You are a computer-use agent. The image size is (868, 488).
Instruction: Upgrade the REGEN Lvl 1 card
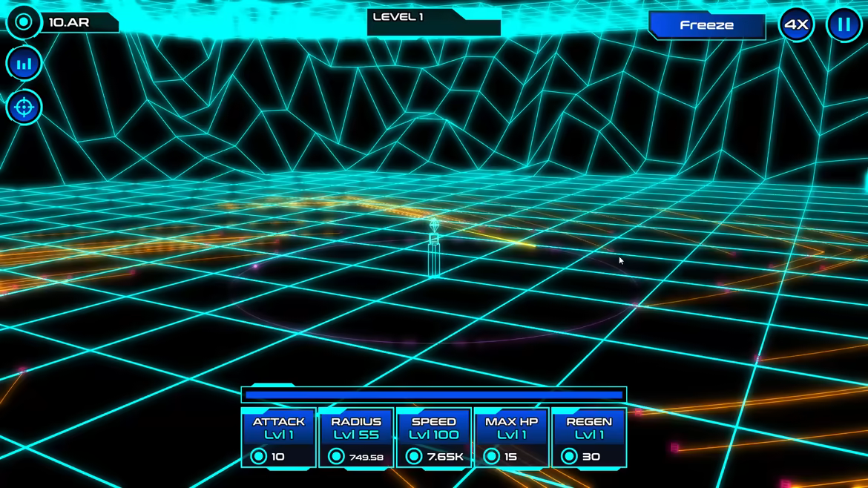(x=589, y=438)
